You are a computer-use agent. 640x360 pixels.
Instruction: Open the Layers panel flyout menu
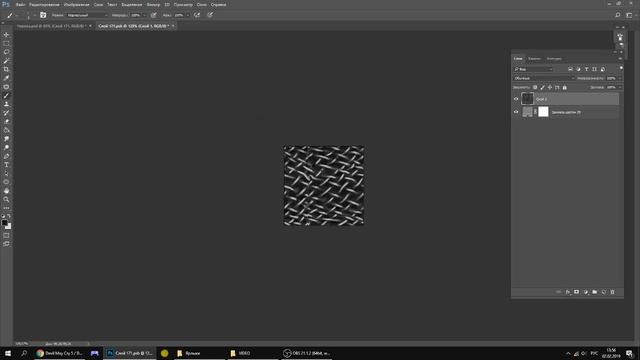(620, 59)
